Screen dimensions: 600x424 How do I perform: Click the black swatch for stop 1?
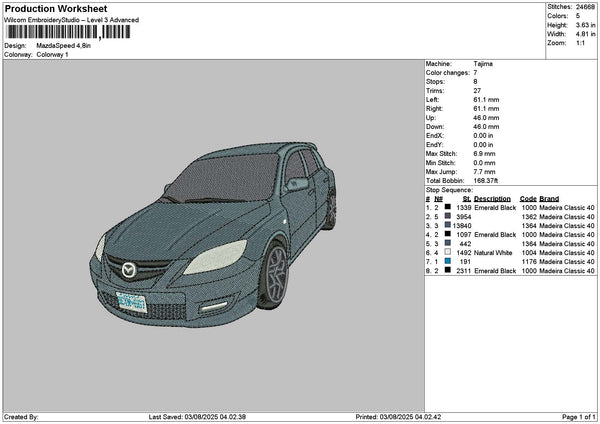[x=447, y=207]
